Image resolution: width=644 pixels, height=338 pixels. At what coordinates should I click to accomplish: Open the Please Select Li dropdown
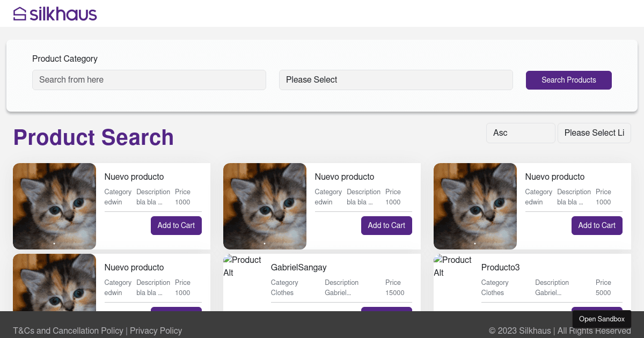pyautogui.click(x=594, y=133)
